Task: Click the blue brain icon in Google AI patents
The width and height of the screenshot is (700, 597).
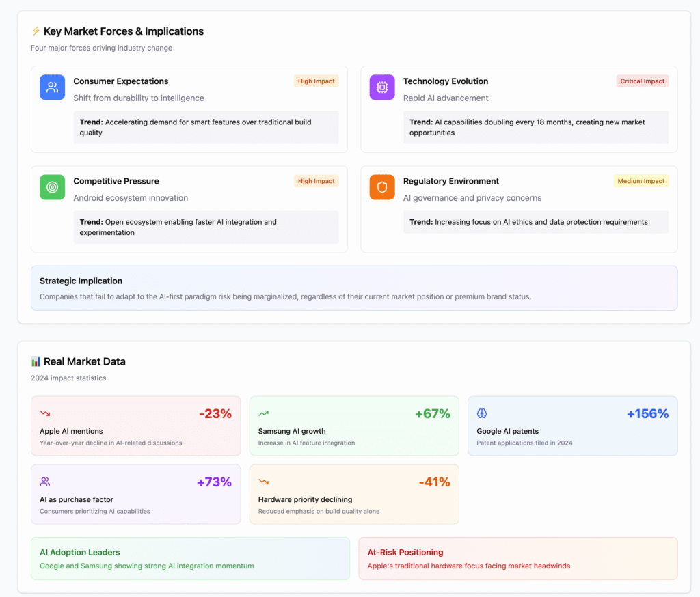Action: (482, 414)
